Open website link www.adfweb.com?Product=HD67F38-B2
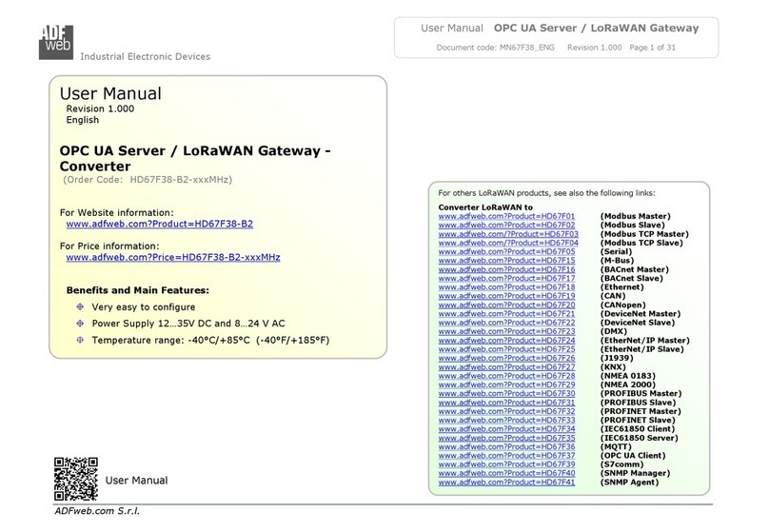Screen dimensions: 769x532 tap(159, 224)
